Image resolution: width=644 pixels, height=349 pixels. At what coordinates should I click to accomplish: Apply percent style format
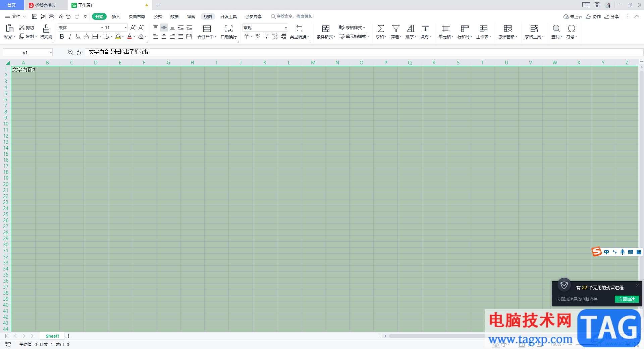coord(258,36)
